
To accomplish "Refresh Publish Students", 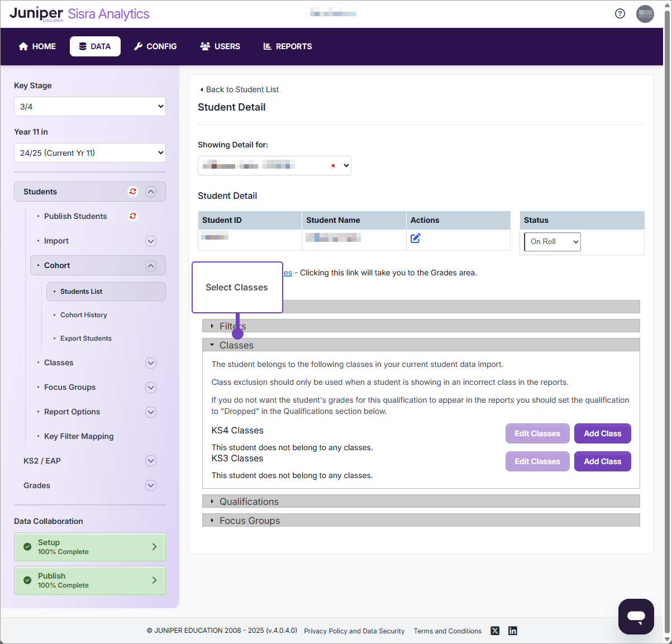I will click(x=132, y=216).
